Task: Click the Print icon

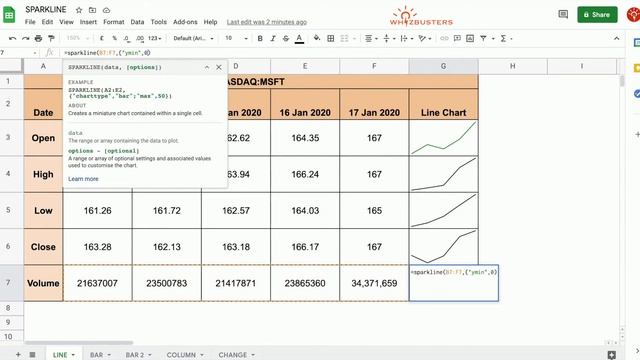Action: tap(38, 38)
